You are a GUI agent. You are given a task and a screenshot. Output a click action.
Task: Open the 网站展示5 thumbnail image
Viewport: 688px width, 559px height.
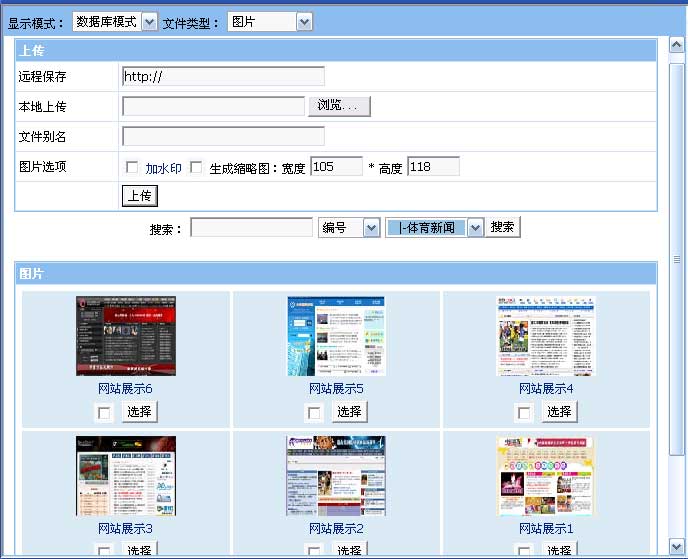pos(336,336)
